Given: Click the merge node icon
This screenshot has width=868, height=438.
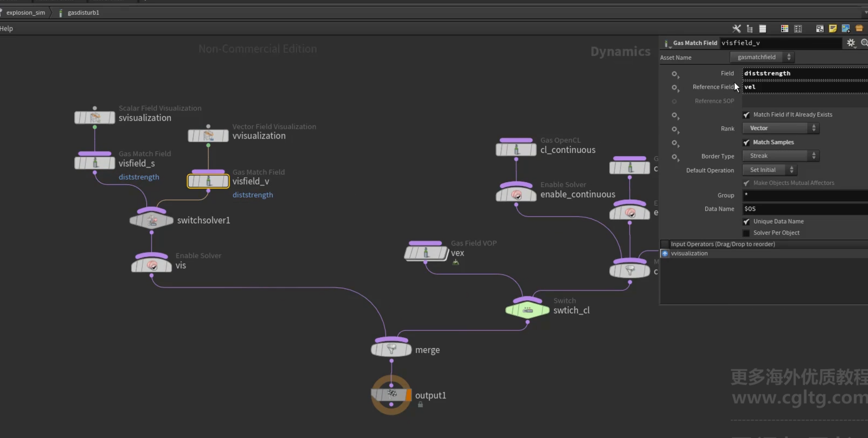Looking at the screenshot, I should 391,349.
